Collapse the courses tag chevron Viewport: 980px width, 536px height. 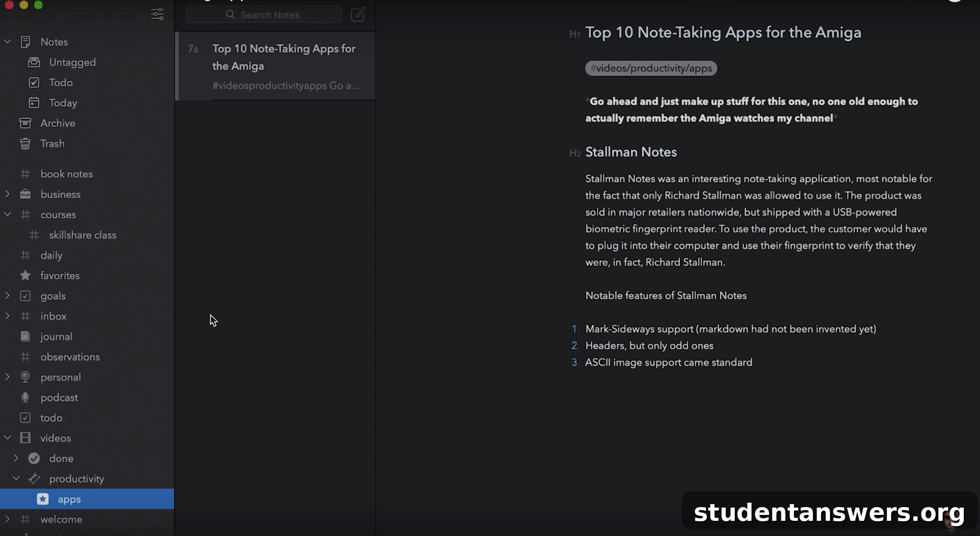click(x=7, y=214)
